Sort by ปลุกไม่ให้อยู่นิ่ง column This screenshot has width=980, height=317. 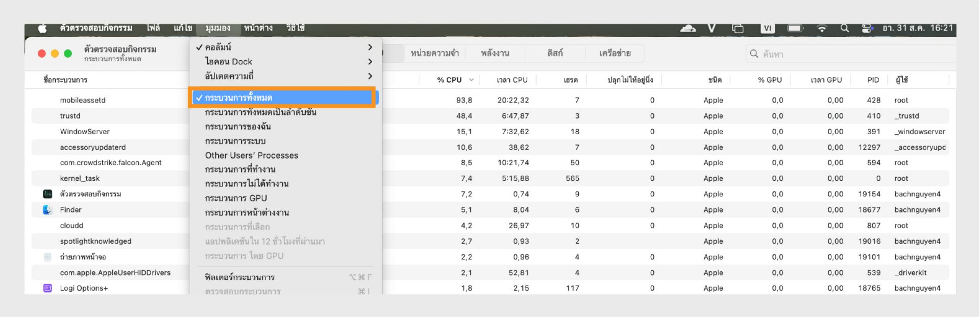point(630,80)
